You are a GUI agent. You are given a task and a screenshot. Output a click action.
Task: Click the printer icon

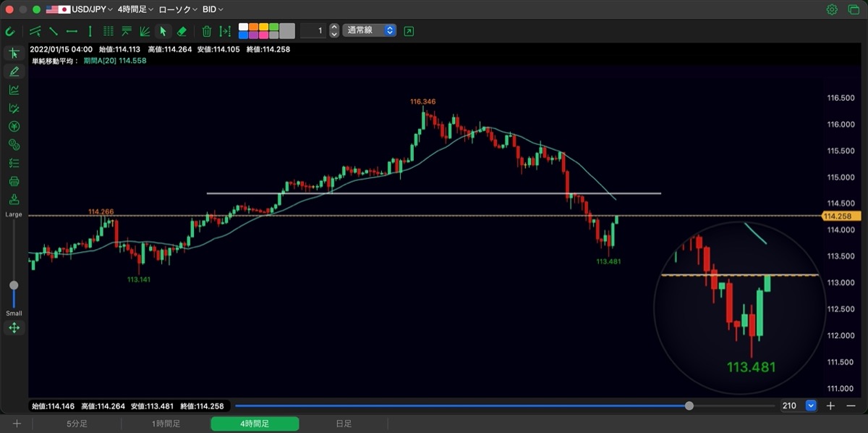[14, 181]
